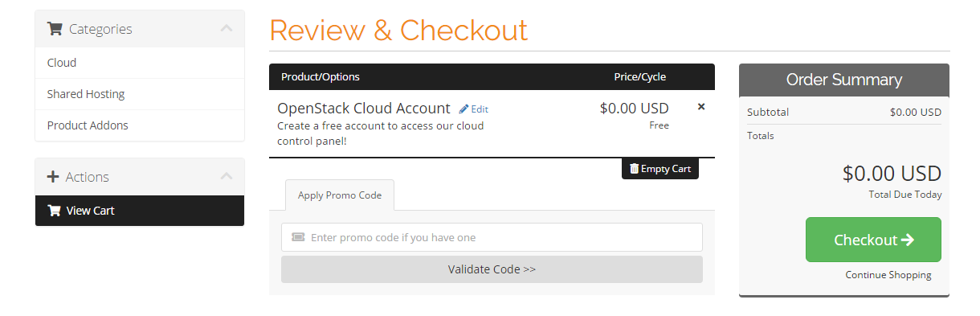Click the Empty Cart button
This screenshot has height=316, width=980.
[660, 168]
